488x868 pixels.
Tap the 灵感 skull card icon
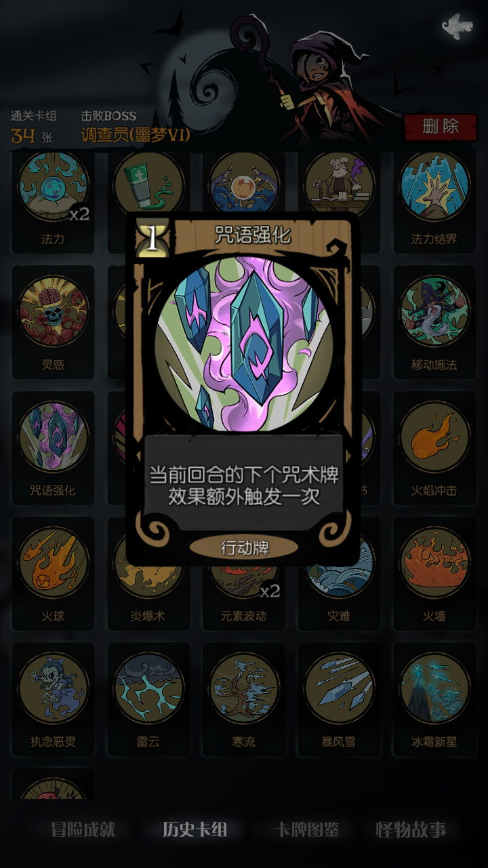[x=53, y=311]
